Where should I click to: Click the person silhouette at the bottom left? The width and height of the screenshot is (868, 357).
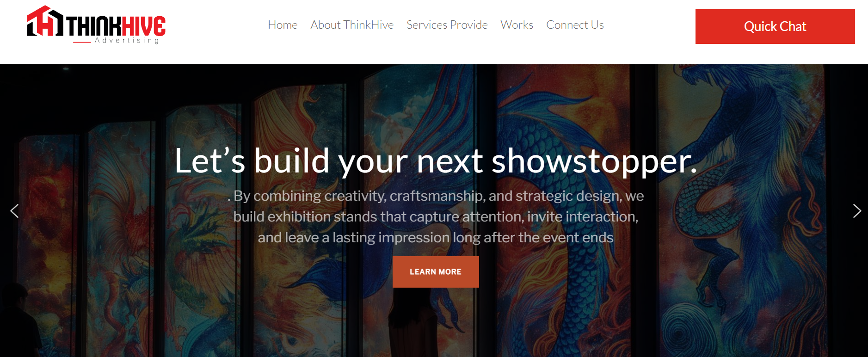tap(21, 321)
